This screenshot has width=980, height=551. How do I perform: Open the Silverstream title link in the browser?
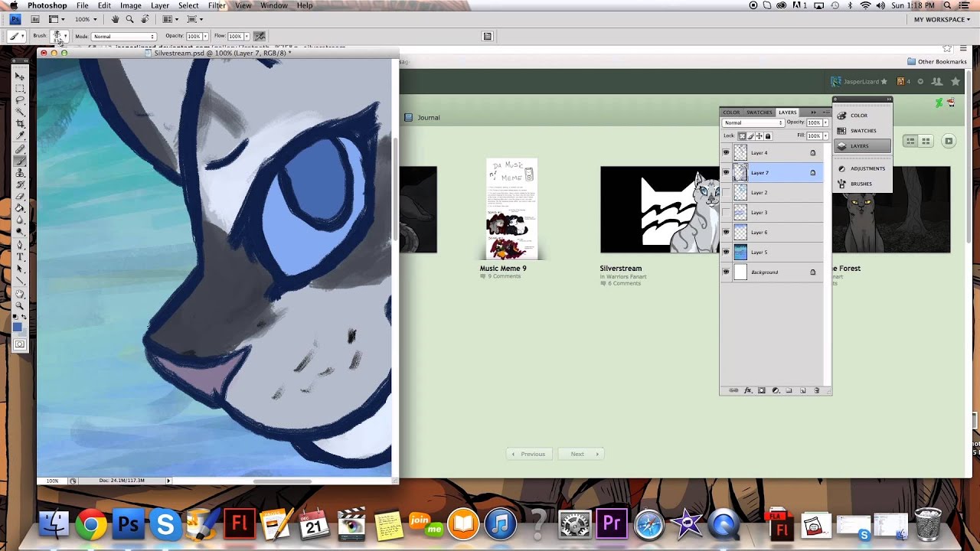(621, 269)
